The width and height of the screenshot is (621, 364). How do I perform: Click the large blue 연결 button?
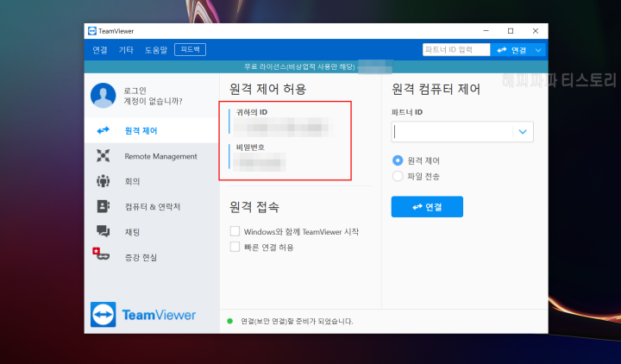tap(427, 206)
